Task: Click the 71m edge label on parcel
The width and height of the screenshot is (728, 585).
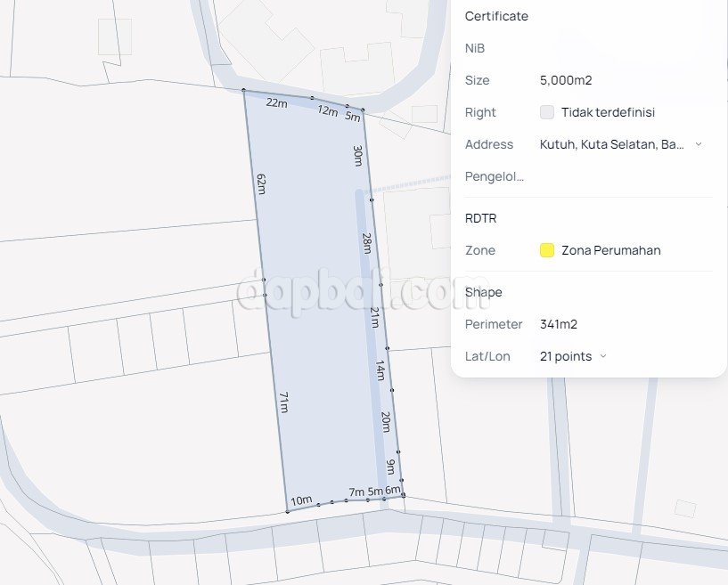Action: click(x=283, y=402)
